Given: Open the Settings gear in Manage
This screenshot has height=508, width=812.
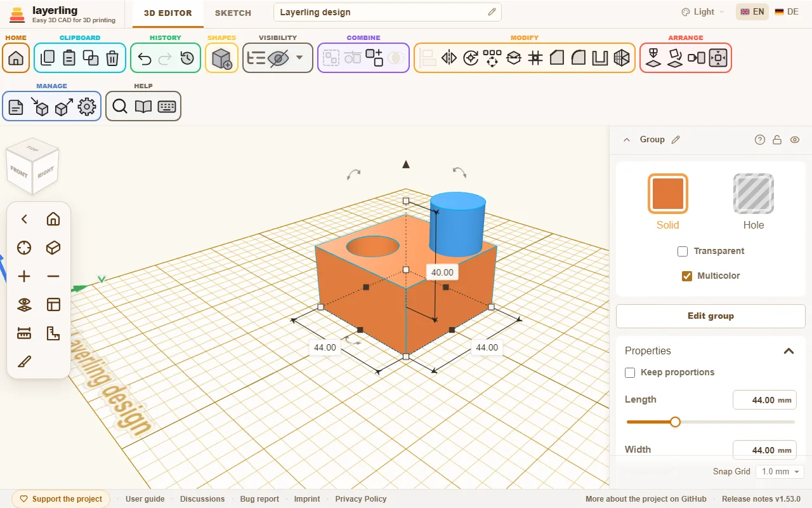Looking at the screenshot, I should coord(87,107).
